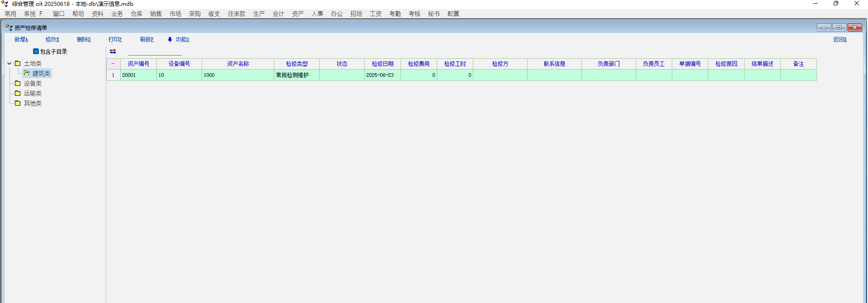
Task: Open the 仓库 menu
Action: tap(137, 14)
